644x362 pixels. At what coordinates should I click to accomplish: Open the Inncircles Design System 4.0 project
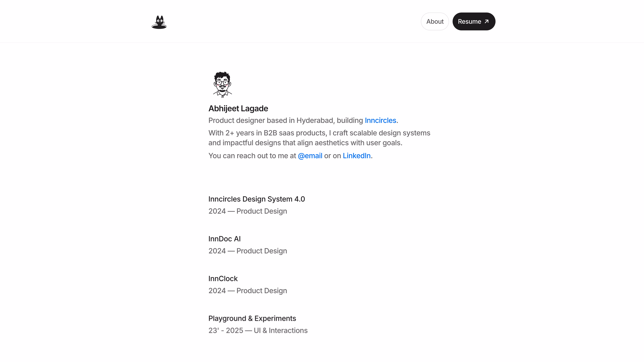point(256,199)
